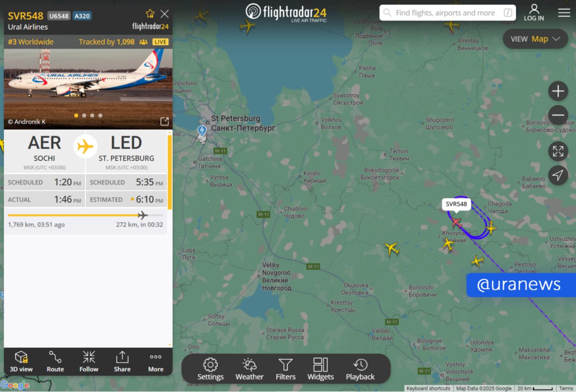Open the Weather layer options

tap(249, 369)
